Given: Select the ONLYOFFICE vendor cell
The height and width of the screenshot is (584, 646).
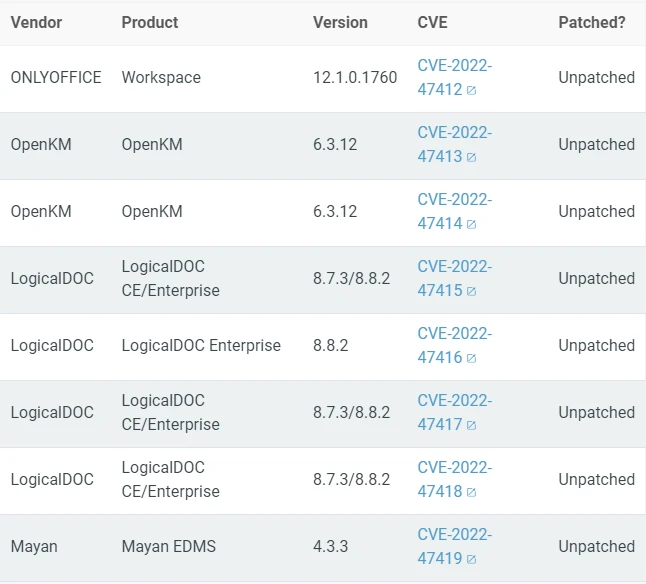Looking at the screenshot, I should pos(56,77).
